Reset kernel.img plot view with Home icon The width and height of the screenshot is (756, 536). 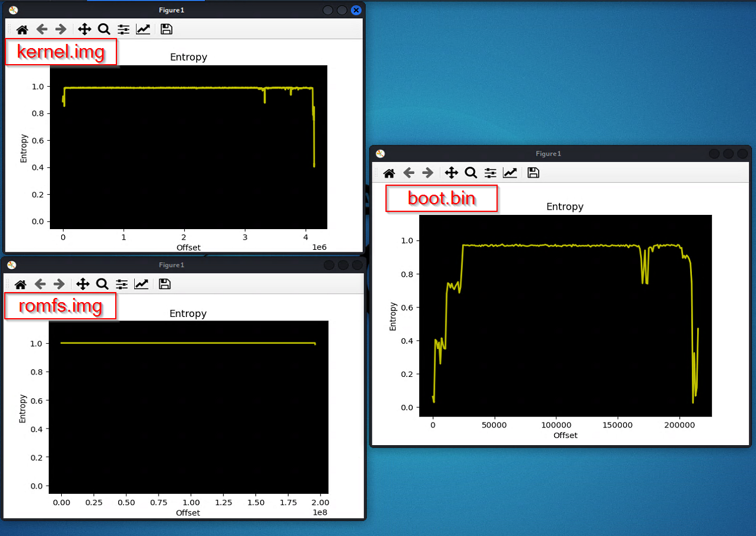pyautogui.click(x=23, y=29)
